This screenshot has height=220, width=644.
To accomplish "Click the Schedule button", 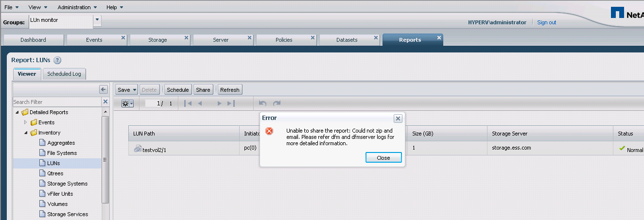I will (x=177, y=89).
